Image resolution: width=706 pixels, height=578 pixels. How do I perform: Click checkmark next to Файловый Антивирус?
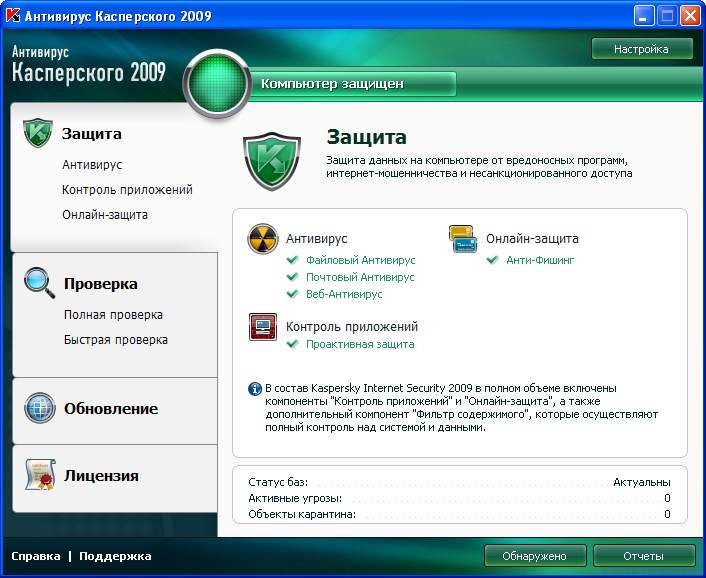click(x=292, y=260)
